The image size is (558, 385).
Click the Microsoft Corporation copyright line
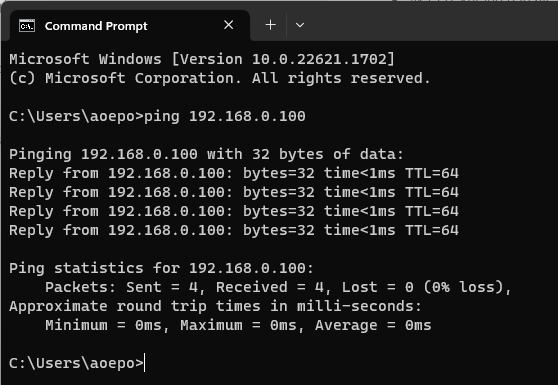click(220, 78)
